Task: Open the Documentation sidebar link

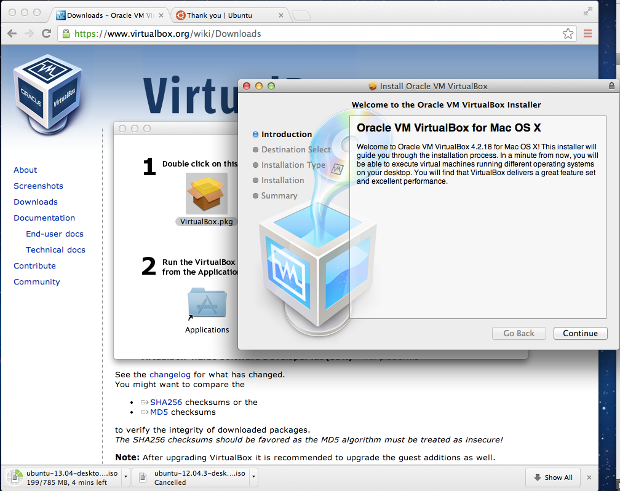Action: click(x=44, y=218)
